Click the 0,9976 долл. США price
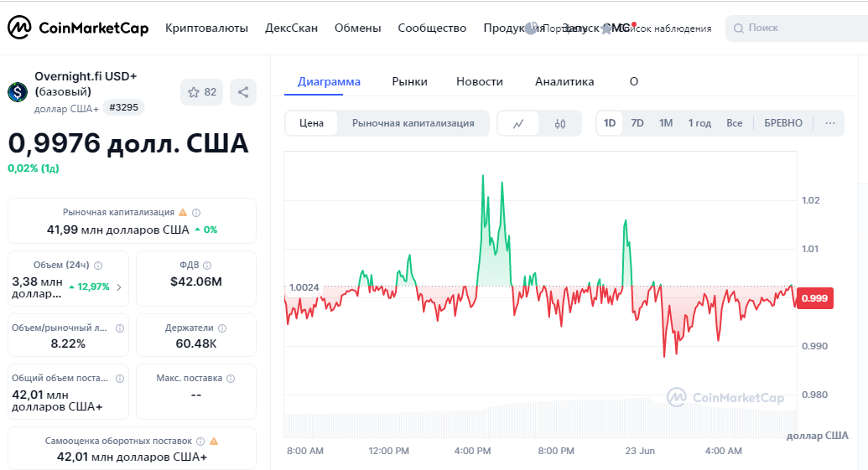The width and height of the screenshot is (868, 470). tap(127, 144)
